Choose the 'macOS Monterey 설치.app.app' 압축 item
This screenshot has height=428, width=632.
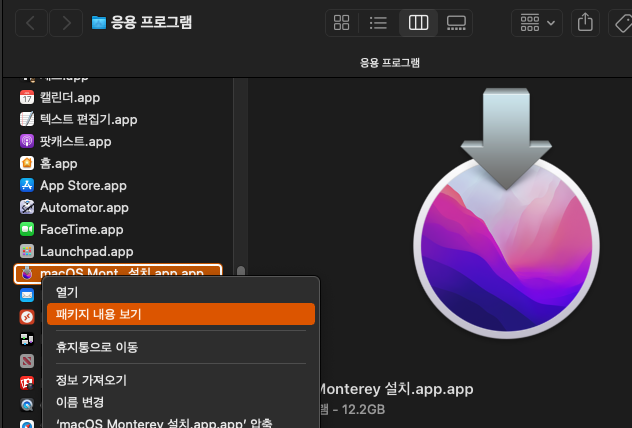[x=181, y=422]
